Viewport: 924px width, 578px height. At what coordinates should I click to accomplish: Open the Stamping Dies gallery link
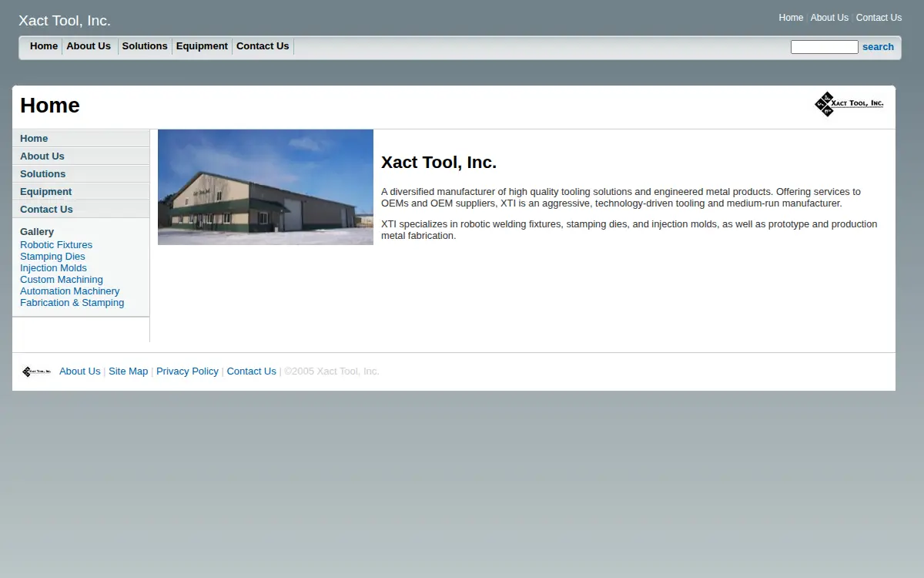coord(52,257)
